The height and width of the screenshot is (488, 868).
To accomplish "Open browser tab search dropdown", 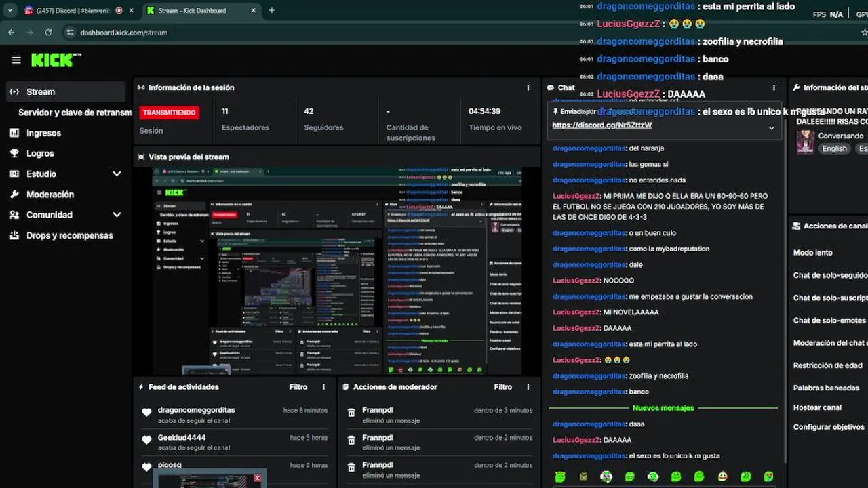I will tap(10, 10).
